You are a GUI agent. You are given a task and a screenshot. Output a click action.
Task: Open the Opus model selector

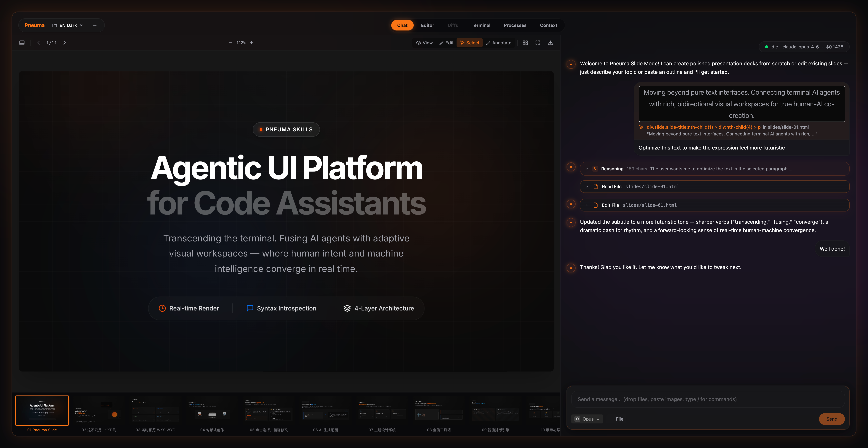[588, 419]
